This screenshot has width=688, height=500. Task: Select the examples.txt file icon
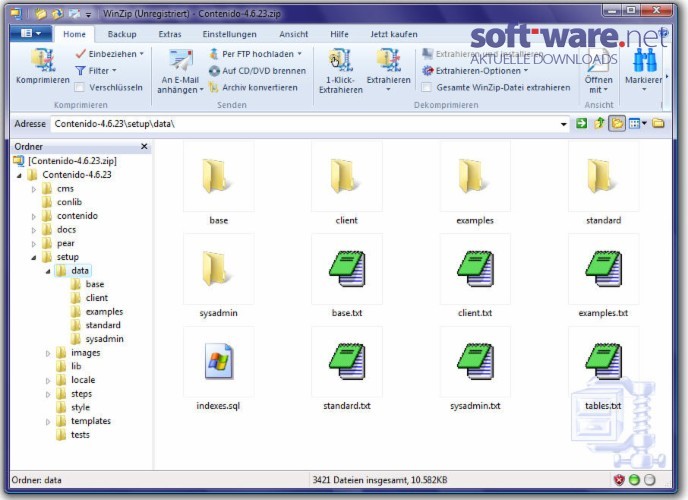tap(604, 268)
